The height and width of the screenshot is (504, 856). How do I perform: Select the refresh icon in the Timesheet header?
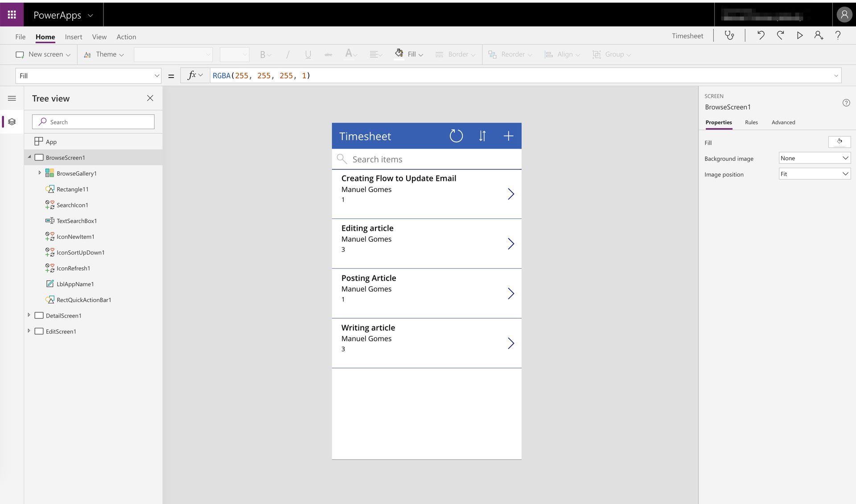pos(456,136)
